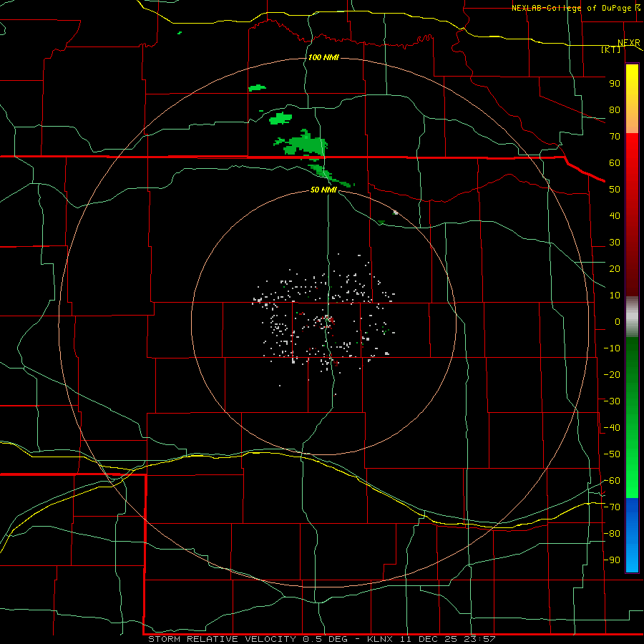This screenshot has width=644, height=644.
Task: Click the -50 value on the velocity scale
Action: pyautogui.click(x=612, y=454)
